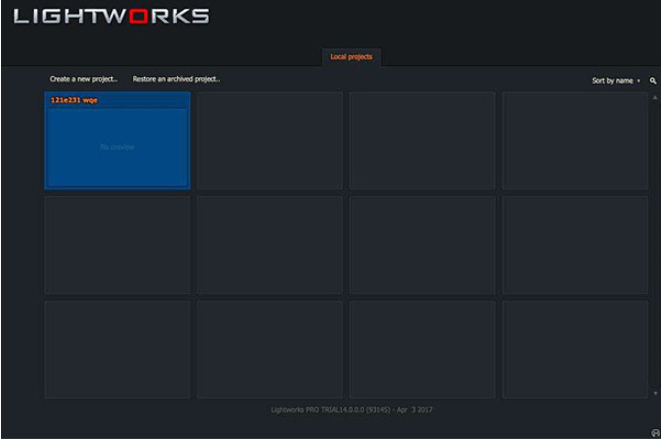Click the Lightworks PRO TRIAL version text
This screenshot has height=439, width=662.
coord(351,410)
